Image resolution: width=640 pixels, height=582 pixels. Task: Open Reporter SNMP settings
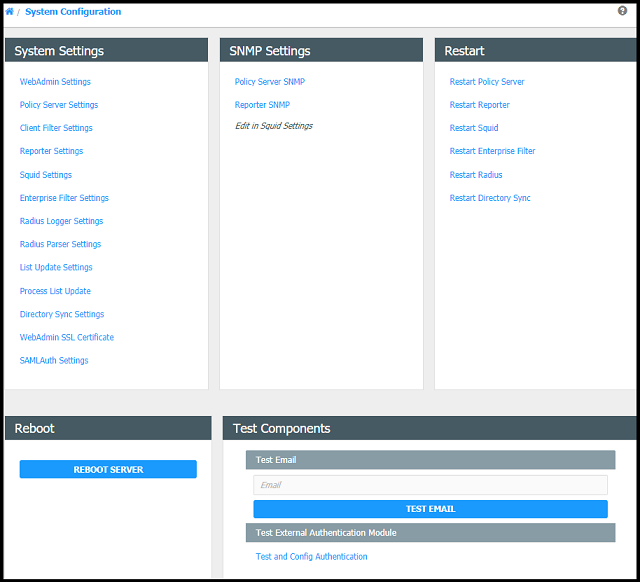click(x=262, y=105)
